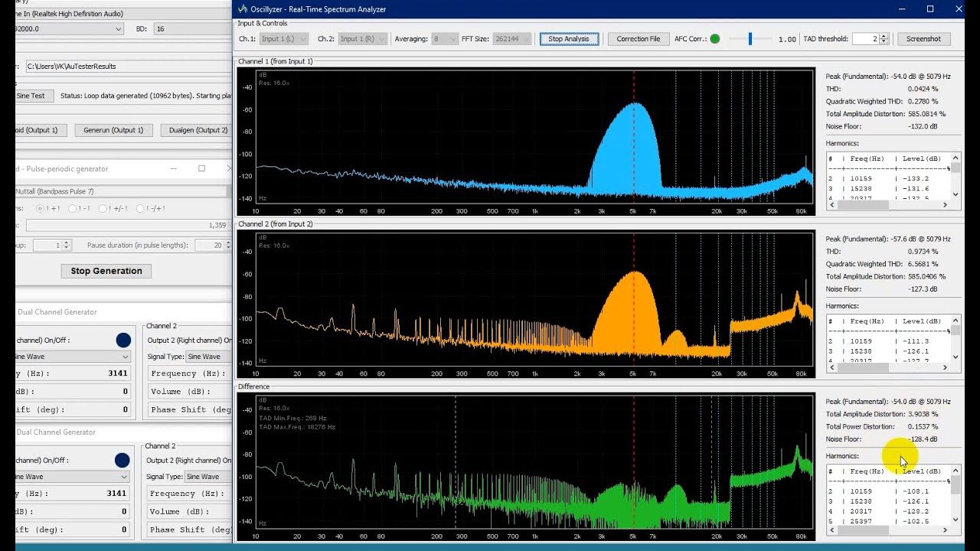Select the '! - !' pulse polarity radio button
The height and width of the screenshot is (551, 980).
73,208
